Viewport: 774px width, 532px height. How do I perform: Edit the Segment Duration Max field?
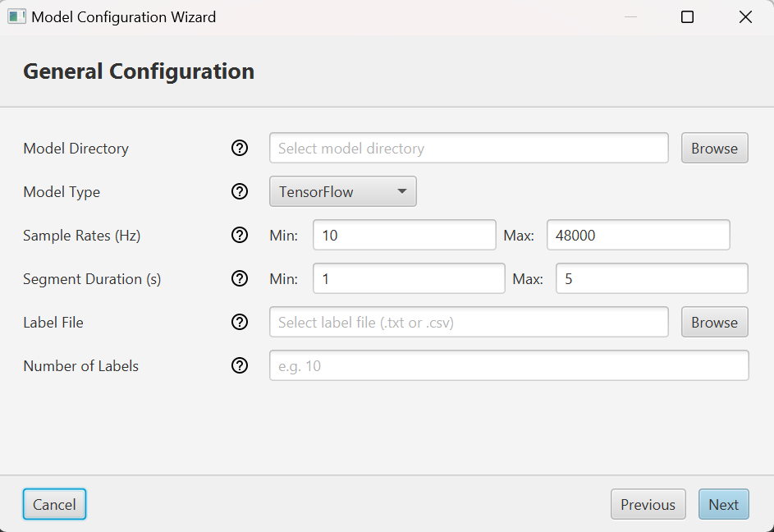651,279
